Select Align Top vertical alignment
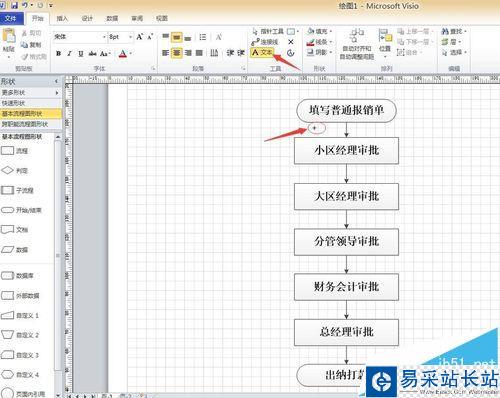This screenshot has height=398, width=500. coord(165,37)
